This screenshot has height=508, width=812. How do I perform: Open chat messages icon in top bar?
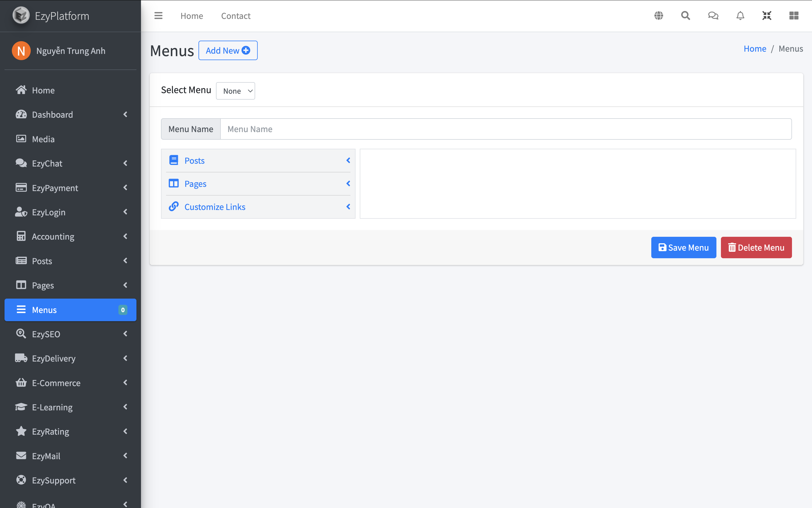click(x=713, y=16)
